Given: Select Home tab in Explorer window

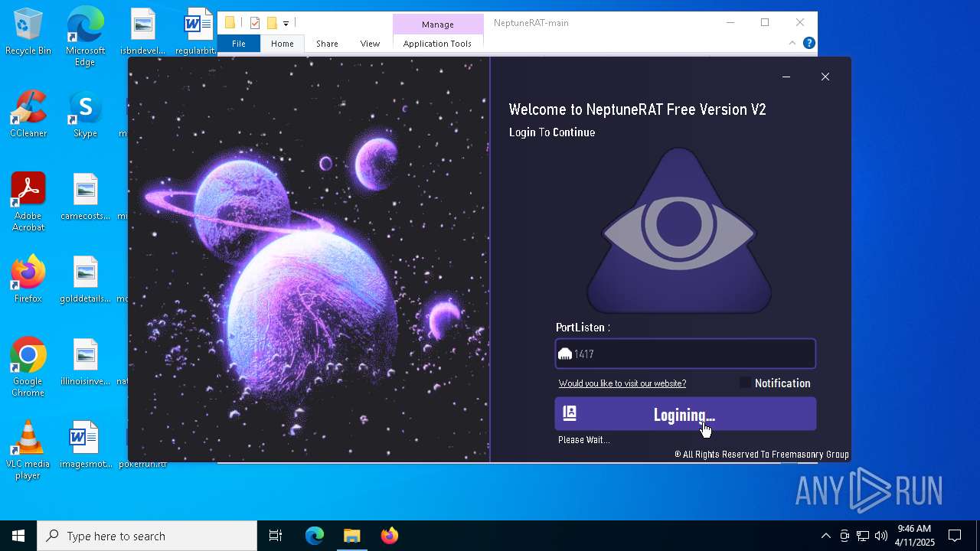Looking at the screenshot, I should coord(282,44).
